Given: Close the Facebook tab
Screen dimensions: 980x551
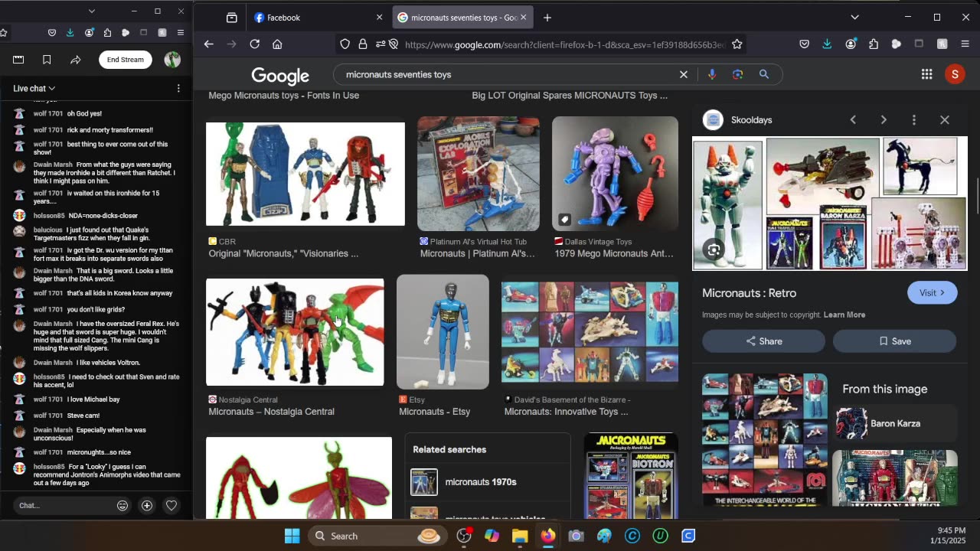Looking at the screenshot, I should (x=379, y=18).
